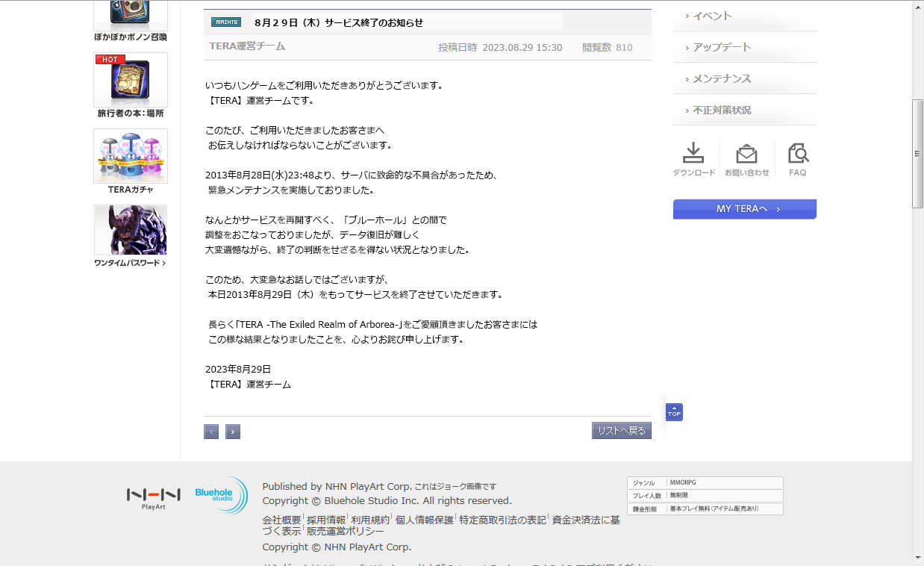Open the 不正対策状況 sidebar menu item
The image size is (924, 566).
(x=745, y=110)
